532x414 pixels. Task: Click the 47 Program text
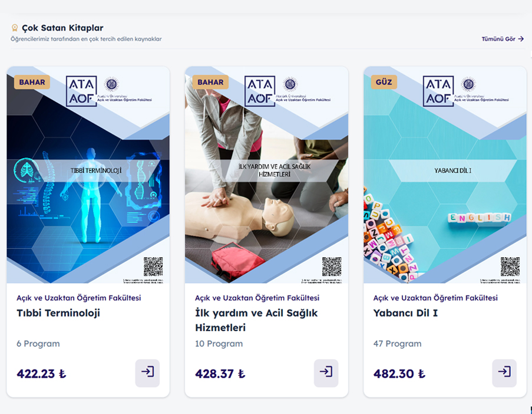pos(397,344)
